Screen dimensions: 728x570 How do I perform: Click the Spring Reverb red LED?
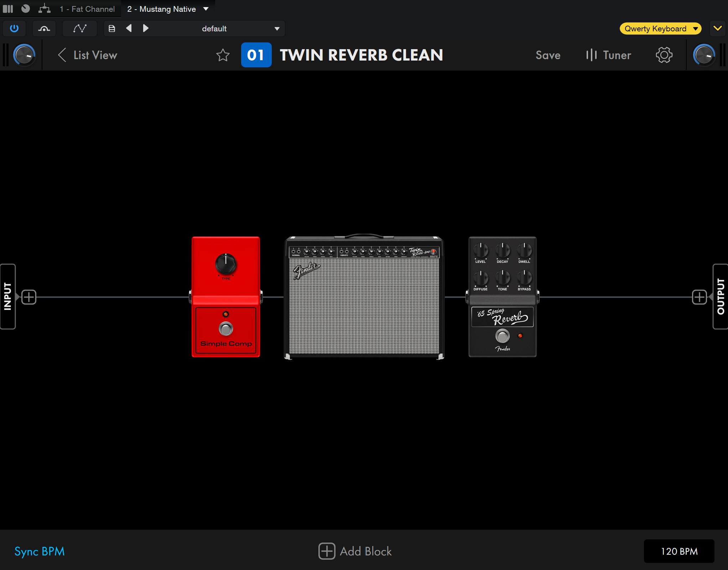point(520,336)
